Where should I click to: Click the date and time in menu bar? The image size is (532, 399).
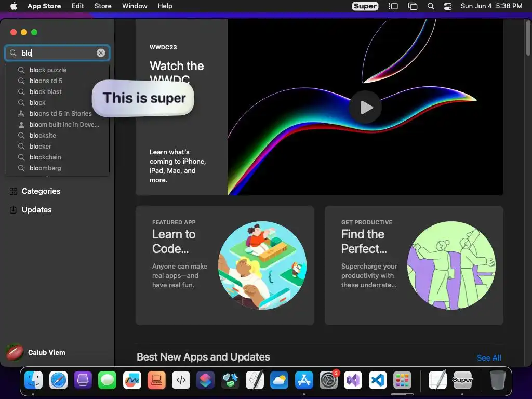491,6
